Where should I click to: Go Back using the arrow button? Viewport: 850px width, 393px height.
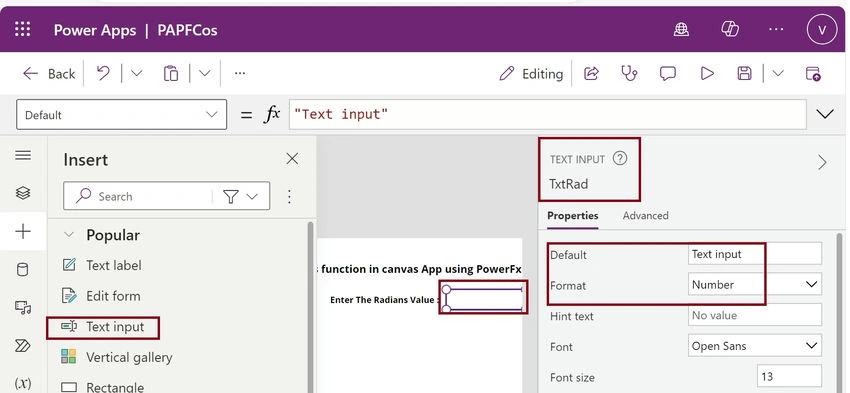[49, 74]
